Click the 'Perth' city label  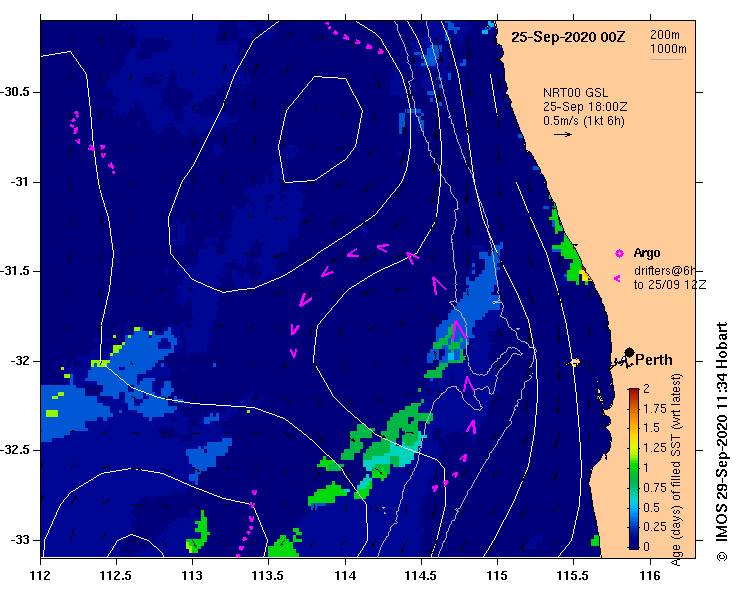[x=654, y=360]
